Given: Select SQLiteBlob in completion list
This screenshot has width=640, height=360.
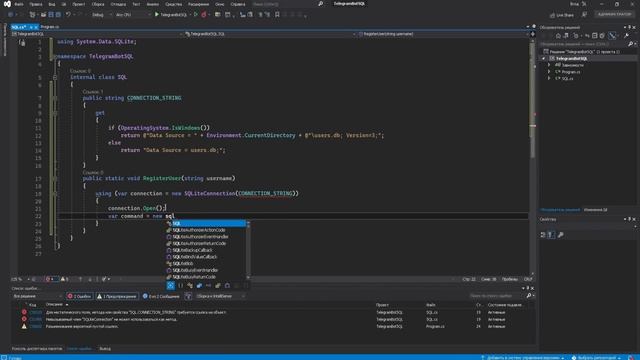Looking at the screenshot, I should point(206,264).
